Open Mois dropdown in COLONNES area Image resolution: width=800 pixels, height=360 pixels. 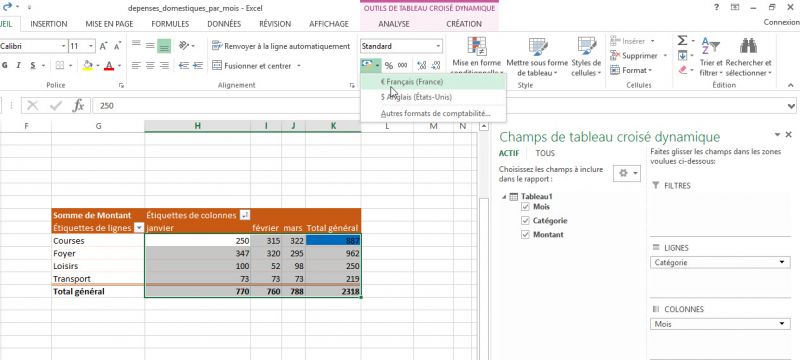point(782,324)
